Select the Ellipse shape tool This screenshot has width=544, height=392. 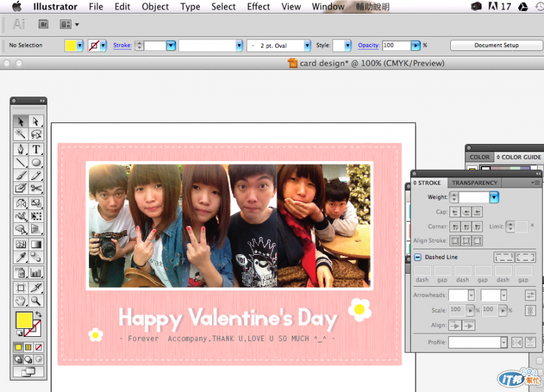pos(36,162)
